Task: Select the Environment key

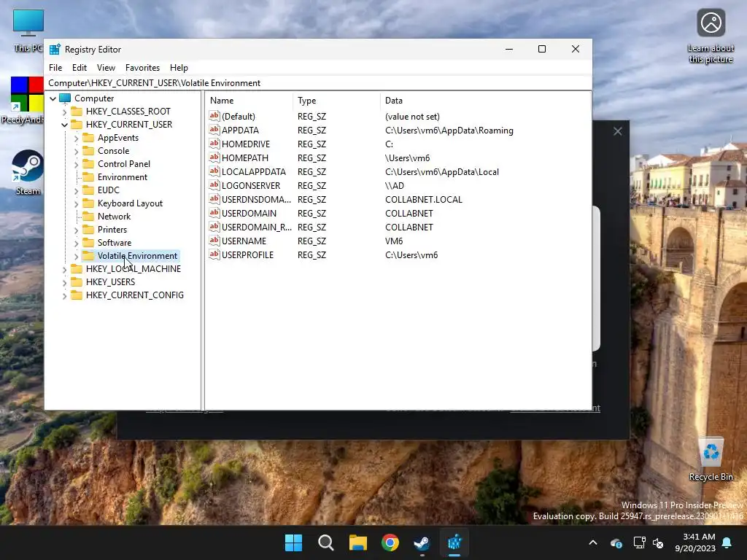Action: [x=123, y=176]
